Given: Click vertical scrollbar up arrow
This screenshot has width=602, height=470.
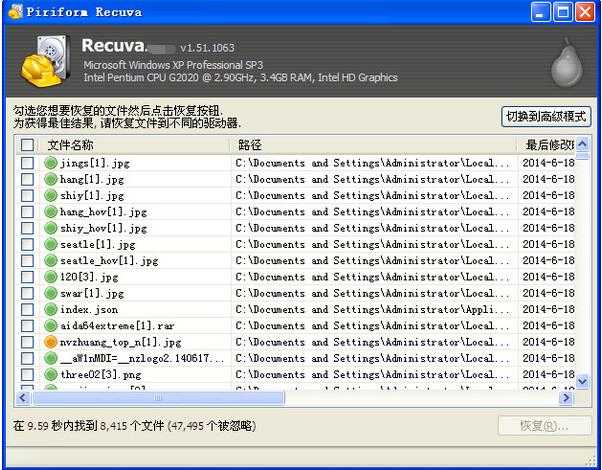Looking at the screenshot, I should click(x=582, y=144).
